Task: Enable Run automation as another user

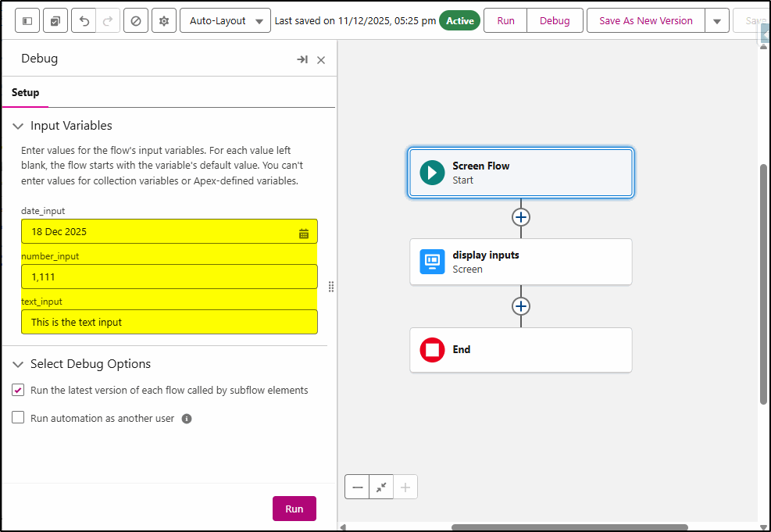Action: [x=18, y=418]
